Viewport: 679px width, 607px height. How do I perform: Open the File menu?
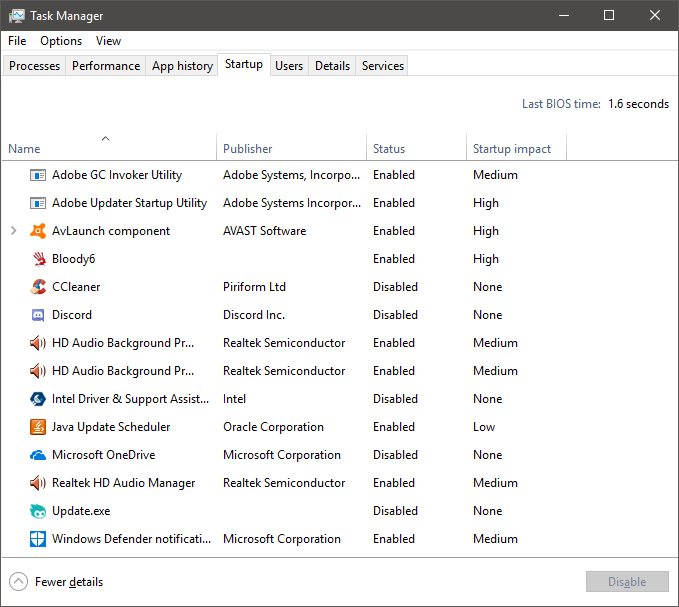(17, 41)
